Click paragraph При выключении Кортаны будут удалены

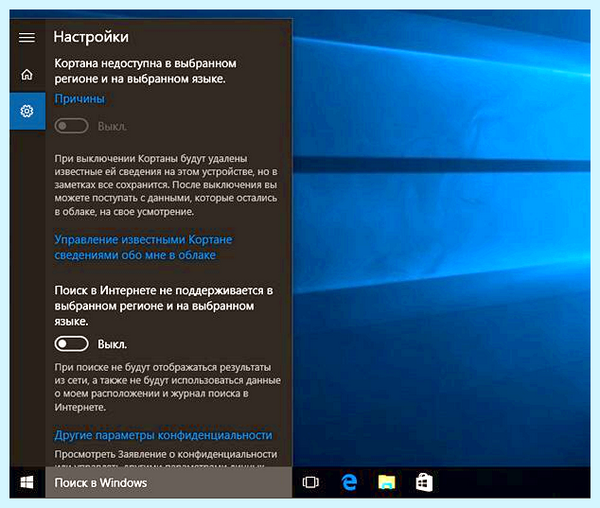(x=166, y=185)
